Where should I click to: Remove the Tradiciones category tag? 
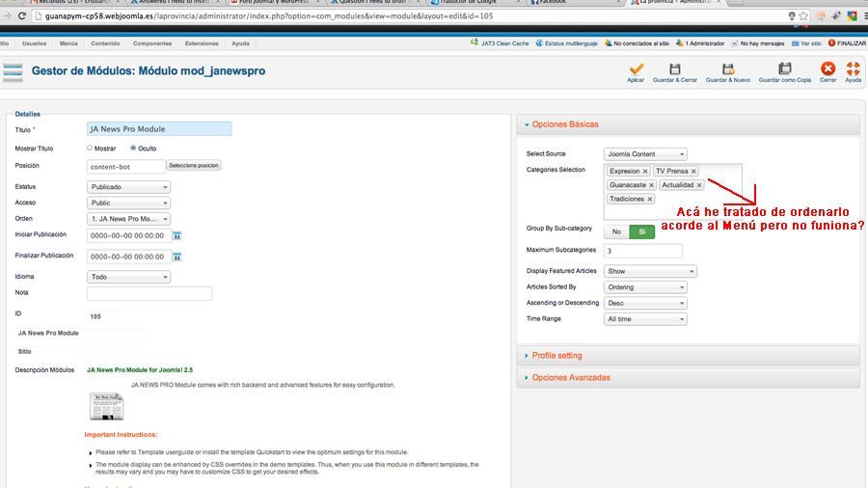[650, 200]
